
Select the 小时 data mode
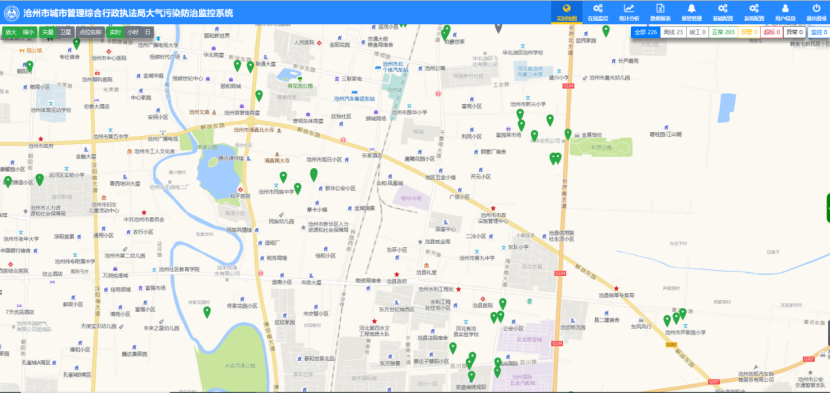132,32
